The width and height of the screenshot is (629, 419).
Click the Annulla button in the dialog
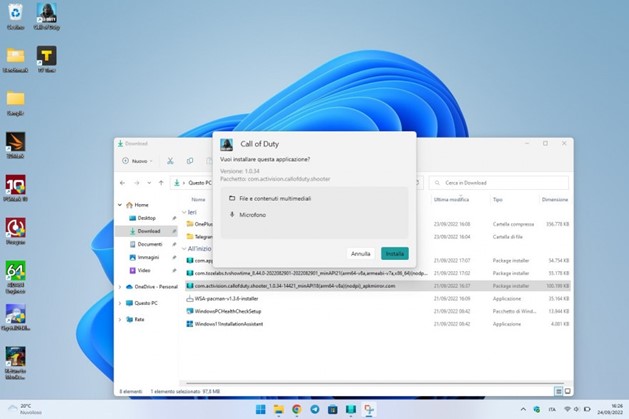(361, 253)
